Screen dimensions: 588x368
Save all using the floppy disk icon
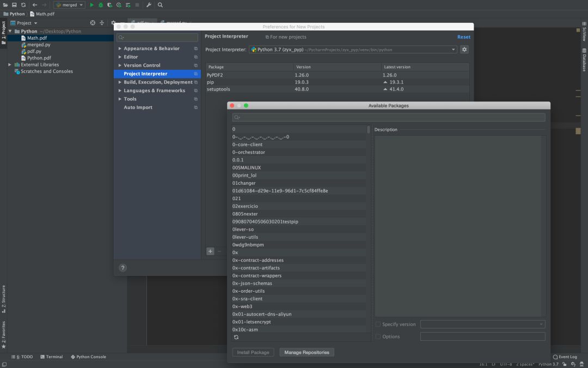tap(14, 5)
